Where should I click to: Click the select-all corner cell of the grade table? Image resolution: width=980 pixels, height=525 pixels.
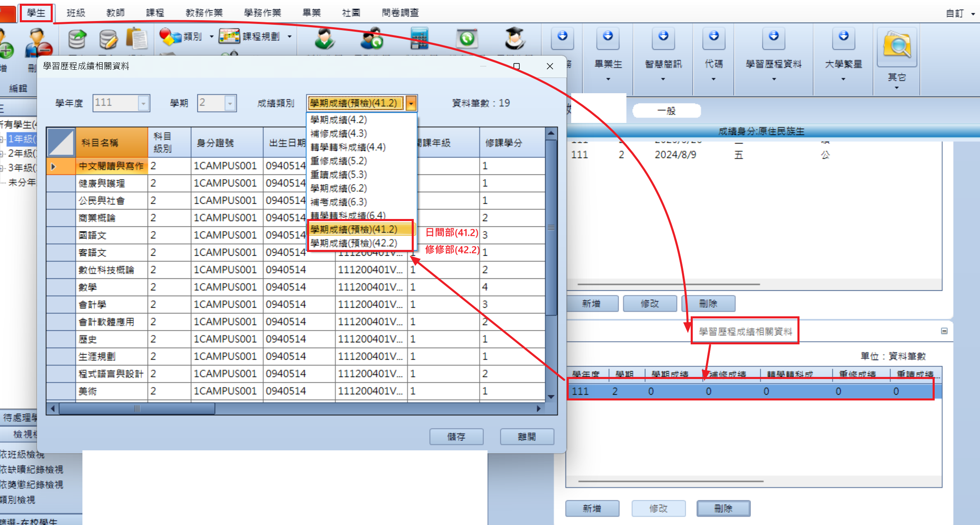(x=61, y=142)
